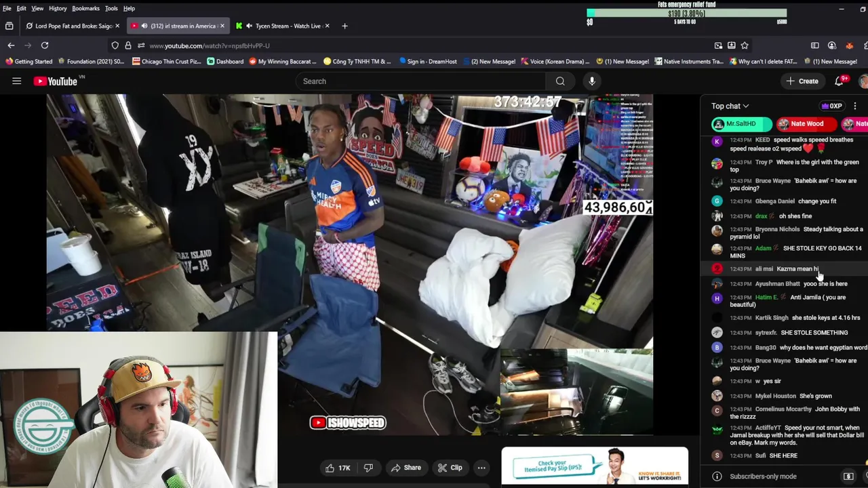
Task: Dislike the video with thumbs down
Action: click(x=368, y=468)
